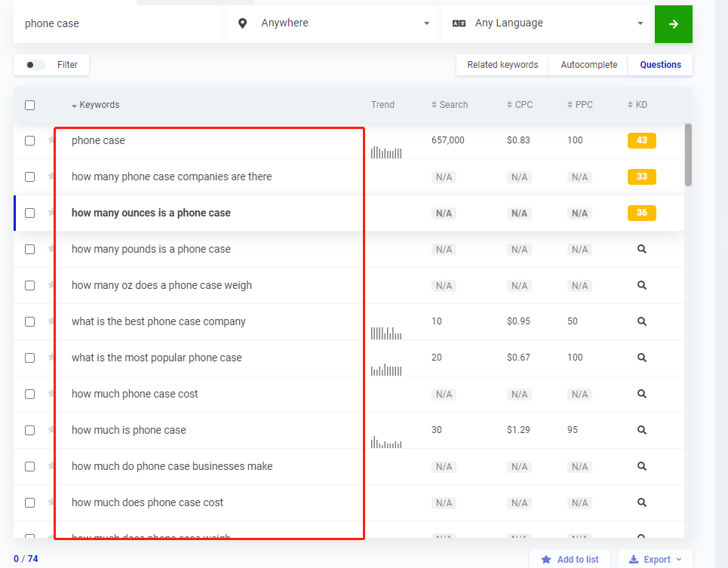Sort table by Search column header
The width and height of the screenshot is (728, 568).
pos(450,105)
